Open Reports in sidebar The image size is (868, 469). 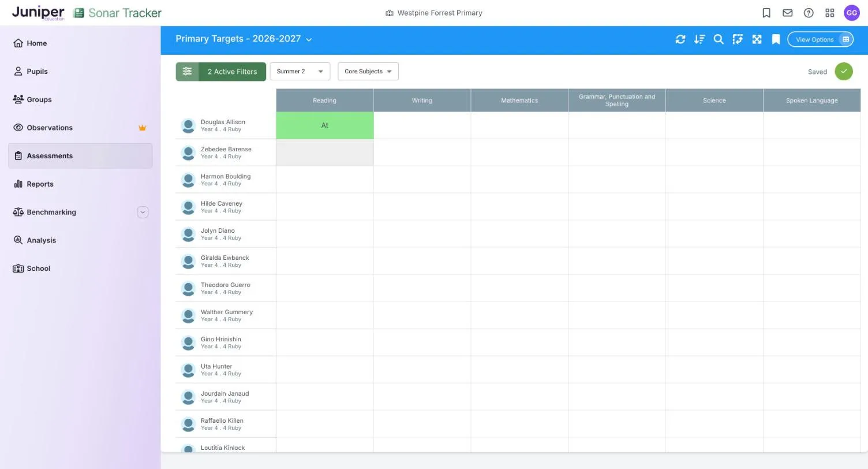pos(80,184)
